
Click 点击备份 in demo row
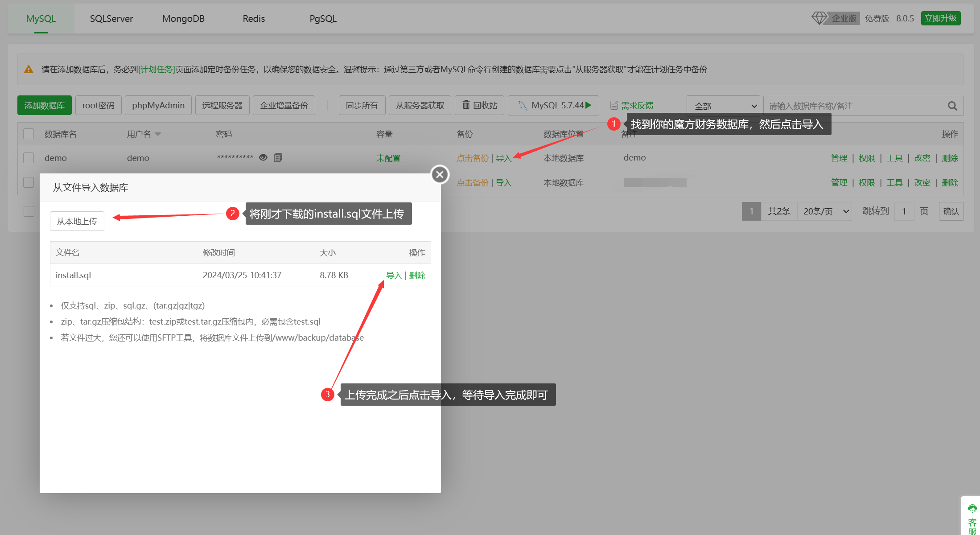pyautogui.click(x=473, y=158)
